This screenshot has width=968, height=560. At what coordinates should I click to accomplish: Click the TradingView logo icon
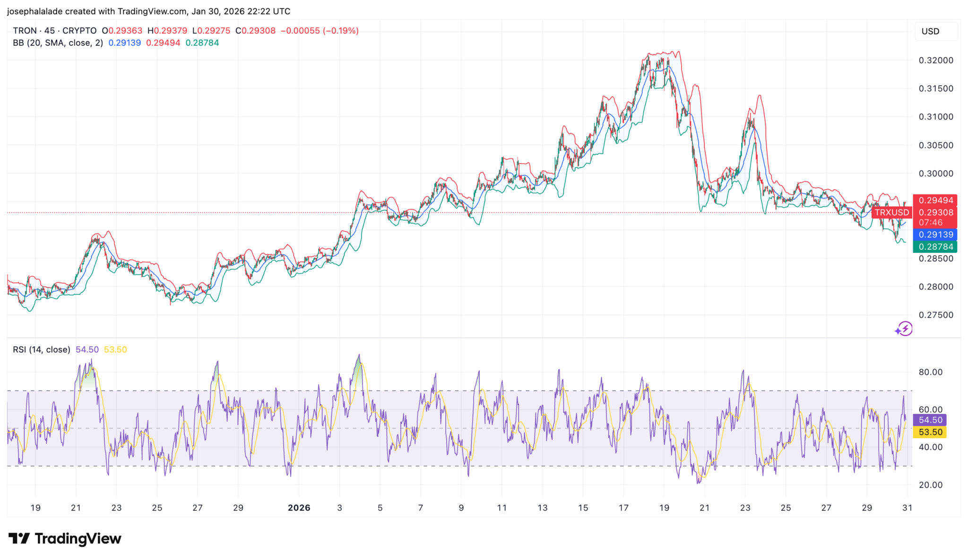tap(19, 538)
